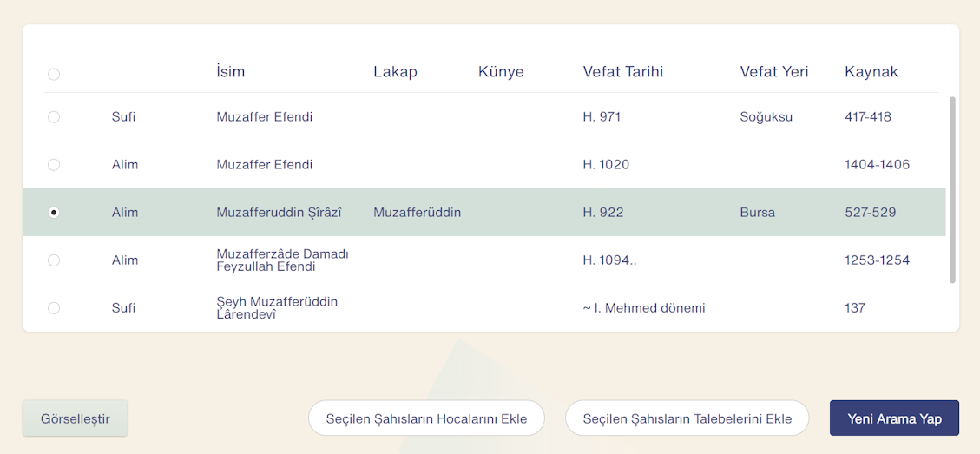
Task: Select radio for Alim Muzaffer Efendi H. 1020
Action: 54,165
